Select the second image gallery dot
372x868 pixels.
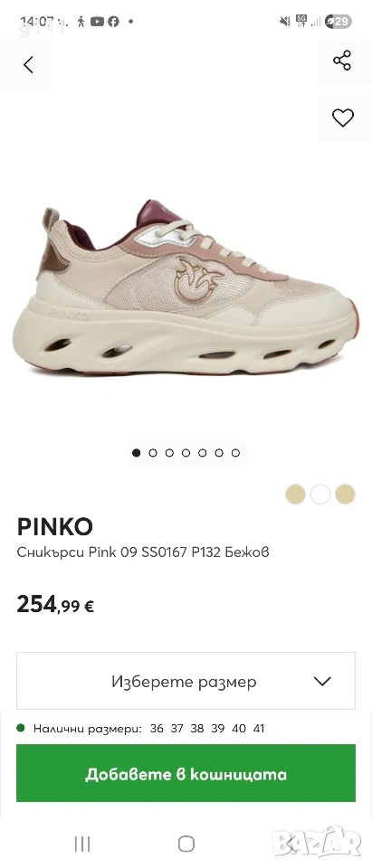click(153, 453)
